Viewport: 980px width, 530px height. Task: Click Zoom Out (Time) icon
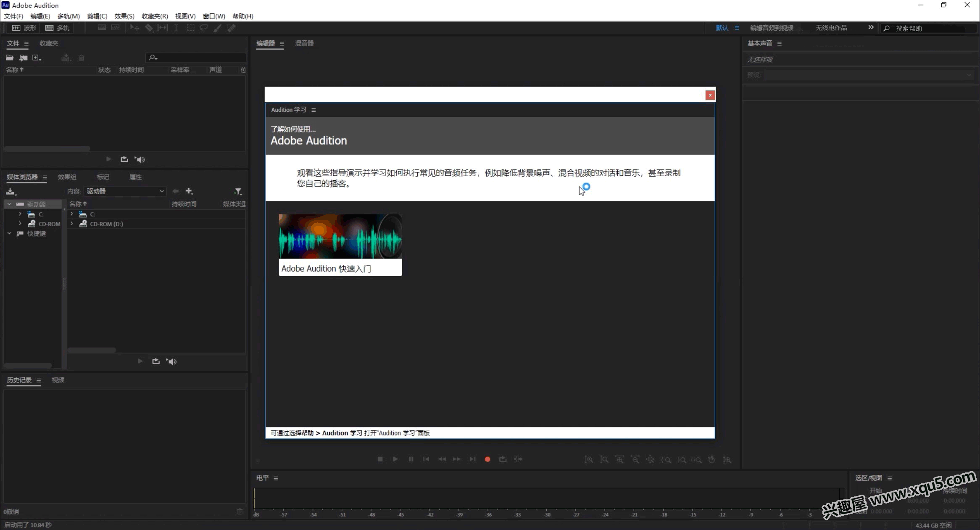tap(635, 459)
